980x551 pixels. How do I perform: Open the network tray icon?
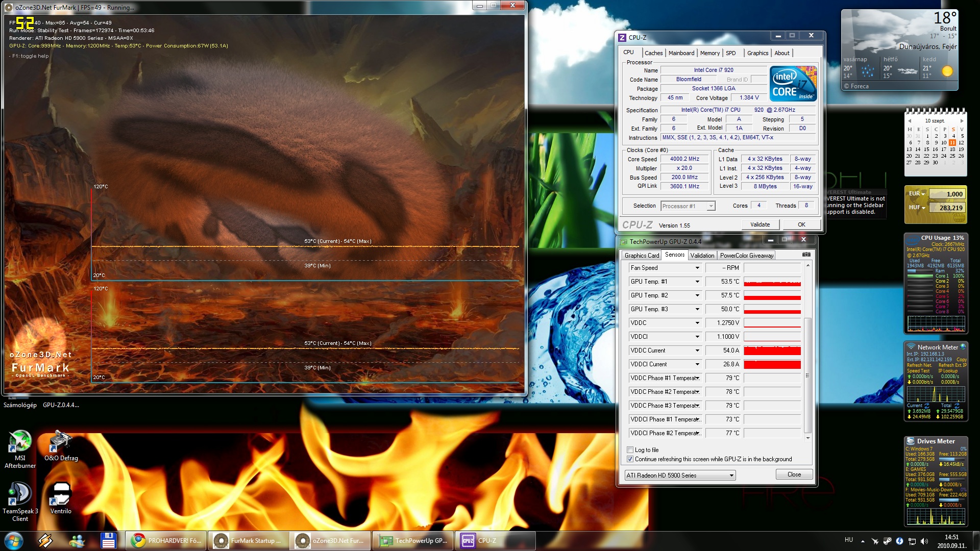(x=912, y=541)
